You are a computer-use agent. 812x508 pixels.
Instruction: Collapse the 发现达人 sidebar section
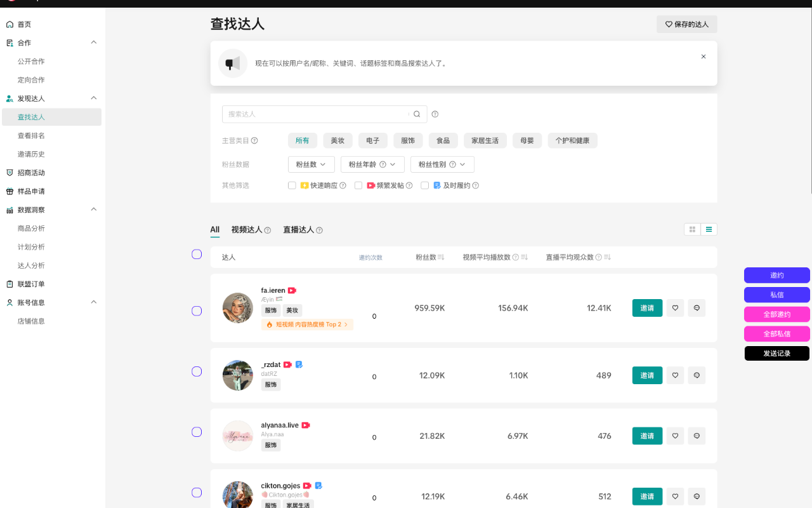93,98
